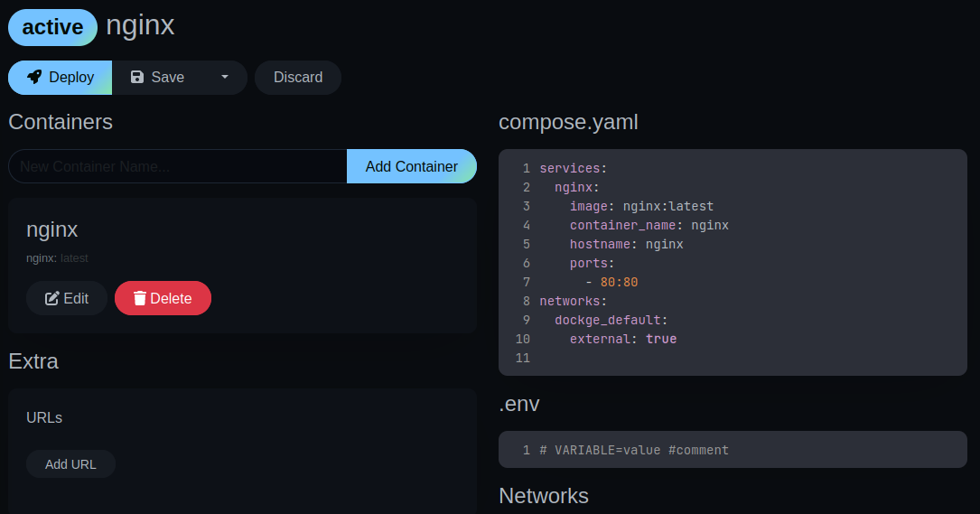The height and width of the screenshot is (514, 980).
Task: Click the Deploy rocket icon
Action: (x=34, y=77)
